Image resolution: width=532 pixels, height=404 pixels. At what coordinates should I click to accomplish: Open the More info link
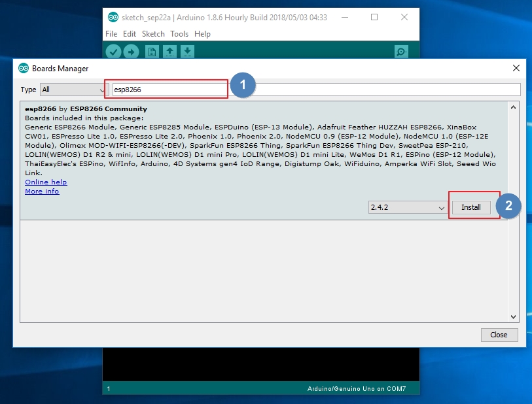pos(42,191)
